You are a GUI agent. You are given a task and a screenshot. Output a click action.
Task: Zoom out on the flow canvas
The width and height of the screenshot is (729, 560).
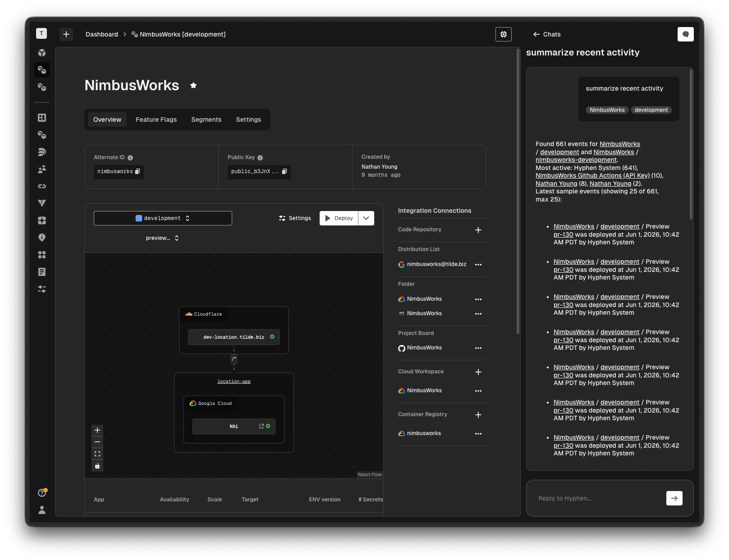[97, 442]
